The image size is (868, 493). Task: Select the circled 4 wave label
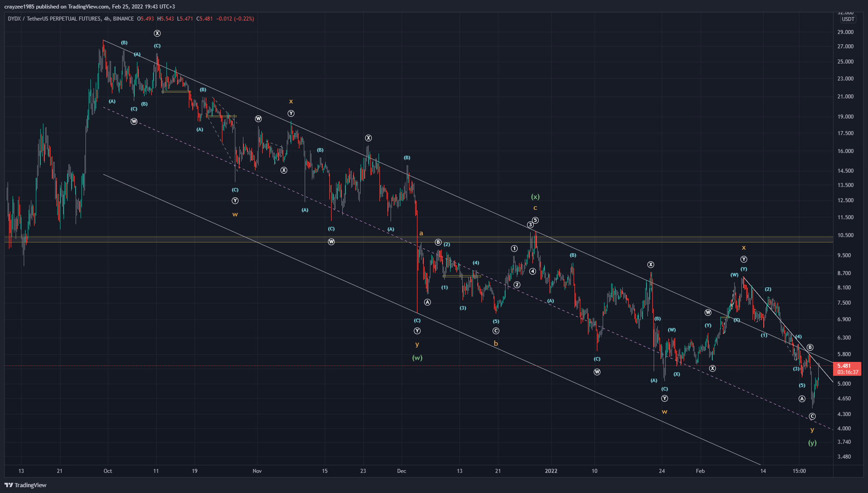pyautogui.click(x=532, y=271)
